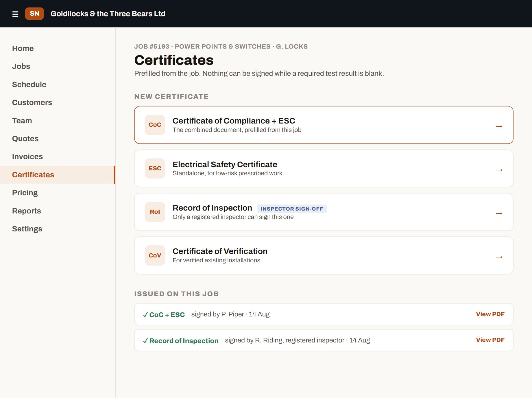Image resolution: width=532 pixels, height=398 pixels.
Task: Start an Electrical Safety Certificate
Action: click(324, 168)
